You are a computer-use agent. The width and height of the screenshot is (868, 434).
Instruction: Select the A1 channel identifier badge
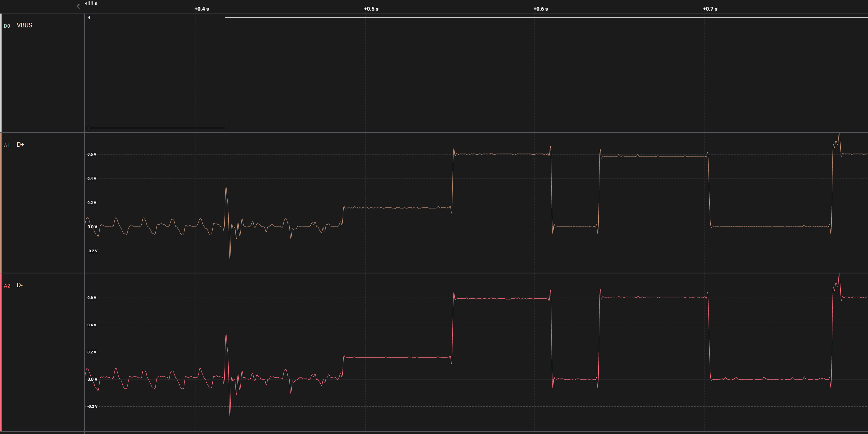tap(7, 145)
